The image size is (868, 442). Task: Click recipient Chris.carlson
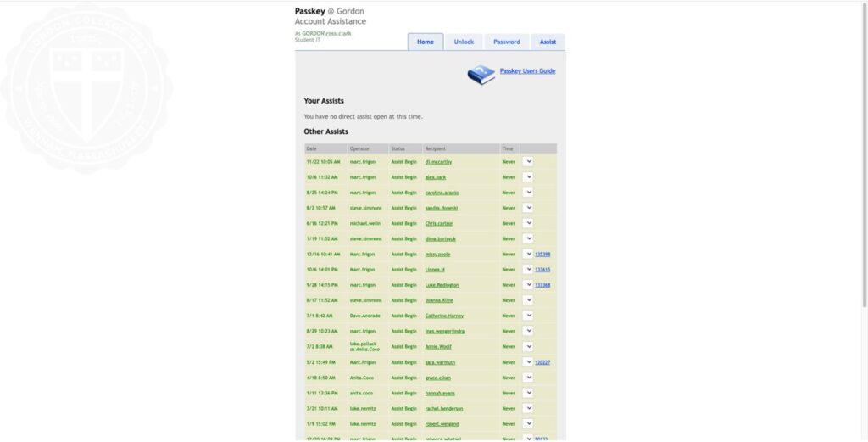click(439, 224)
